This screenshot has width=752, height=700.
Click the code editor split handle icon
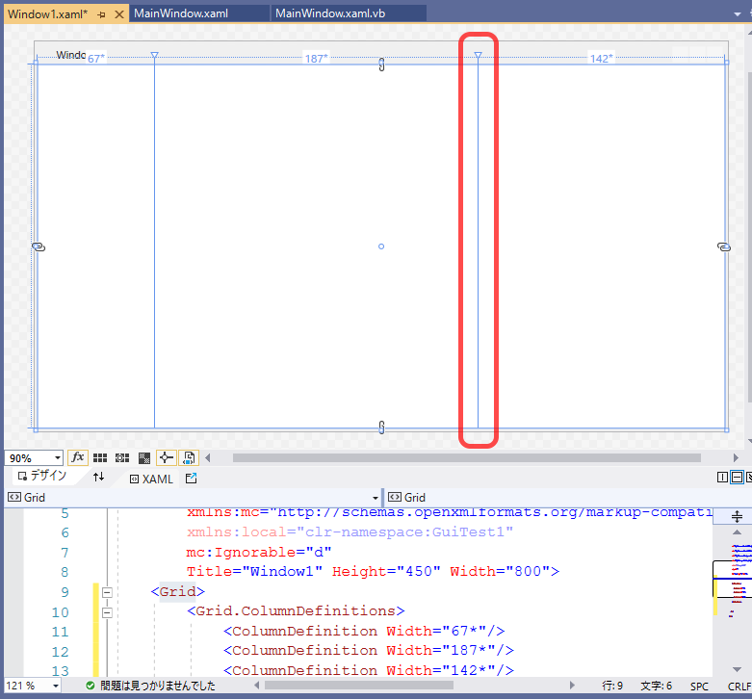click(x=737, y=517)
